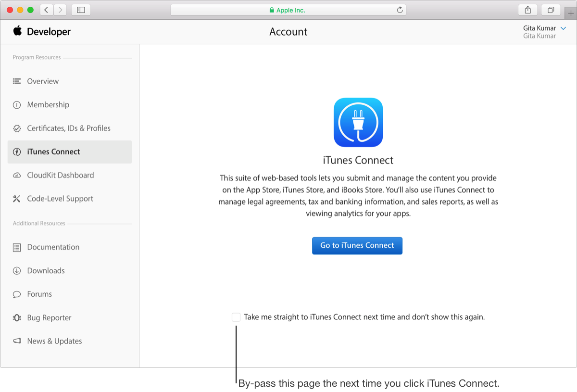Click the 'iTunes Connect' heading under the icon

click(358, 160)
